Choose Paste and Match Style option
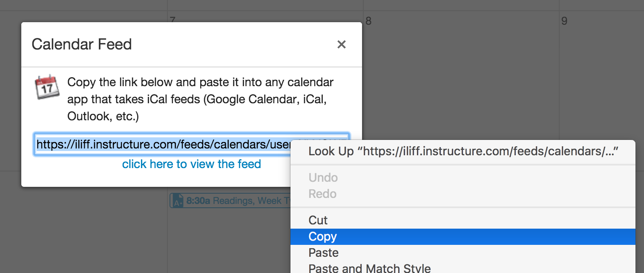 [x=369, y=268]
